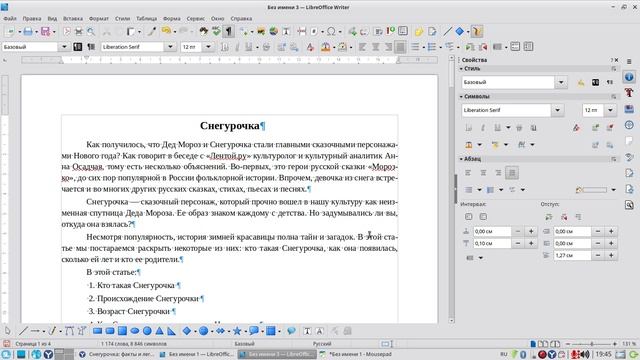
Task: Open the Справка menu
Action: [x=241, y=18]
